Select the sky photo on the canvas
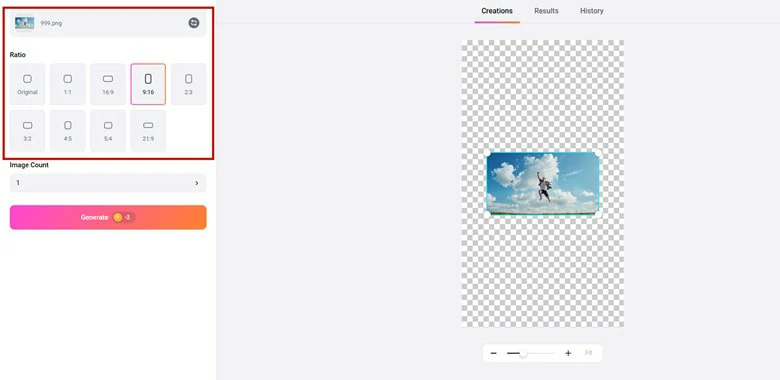Screen dimensions: 780x380 click(x=543, y=184)
